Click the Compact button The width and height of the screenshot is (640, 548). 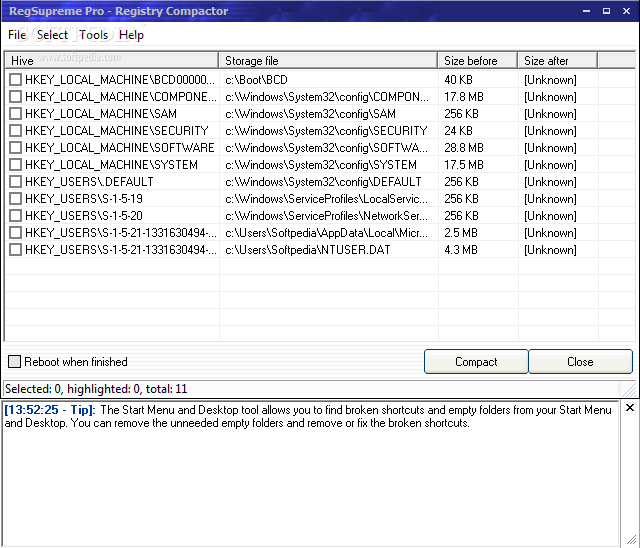tap(476, 362)
